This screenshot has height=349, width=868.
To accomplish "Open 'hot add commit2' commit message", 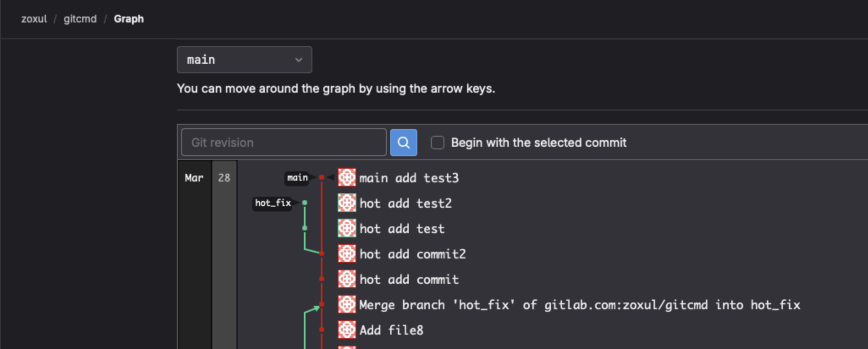I will point(412,254).
